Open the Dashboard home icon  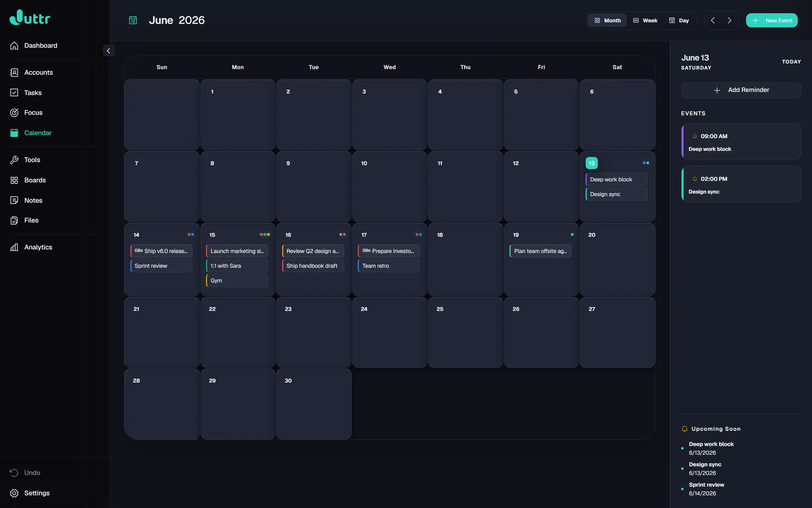[14, 45]
